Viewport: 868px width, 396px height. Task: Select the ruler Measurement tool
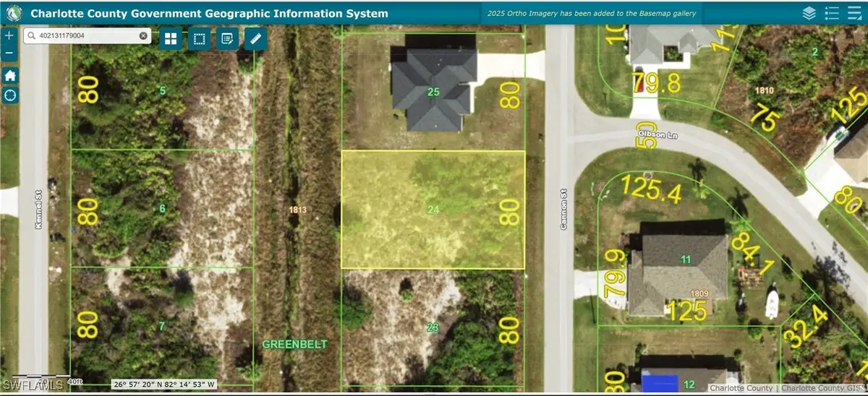tap(254, 39)
